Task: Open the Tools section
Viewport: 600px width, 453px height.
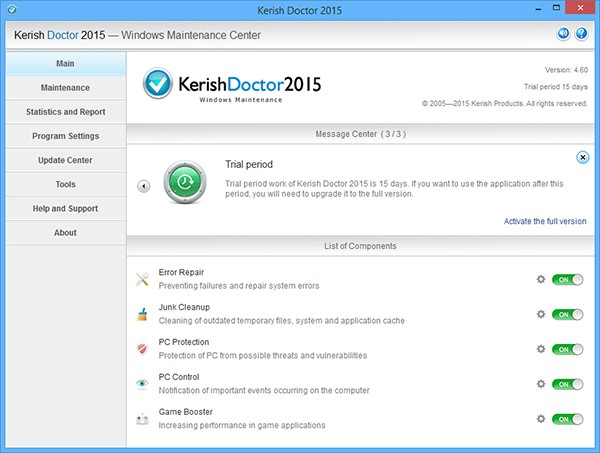Action: pos(65,184)
